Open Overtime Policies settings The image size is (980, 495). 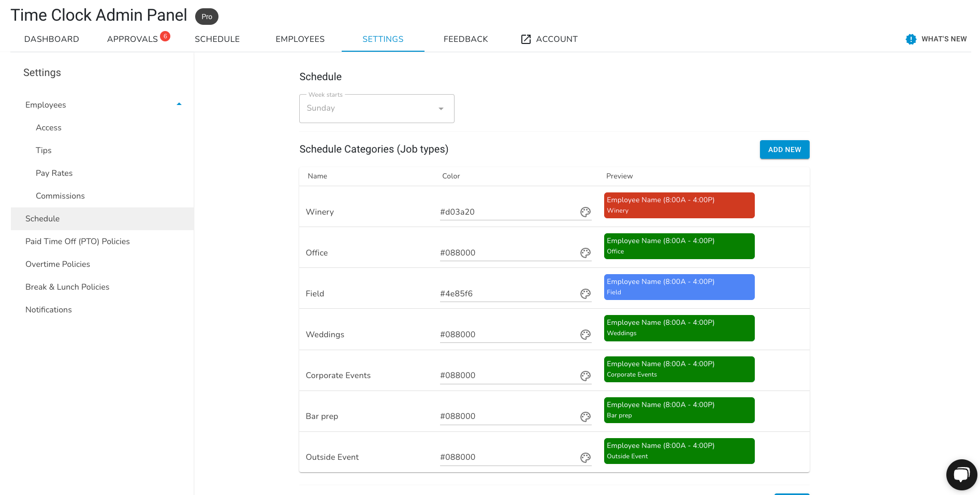(58, 264)
